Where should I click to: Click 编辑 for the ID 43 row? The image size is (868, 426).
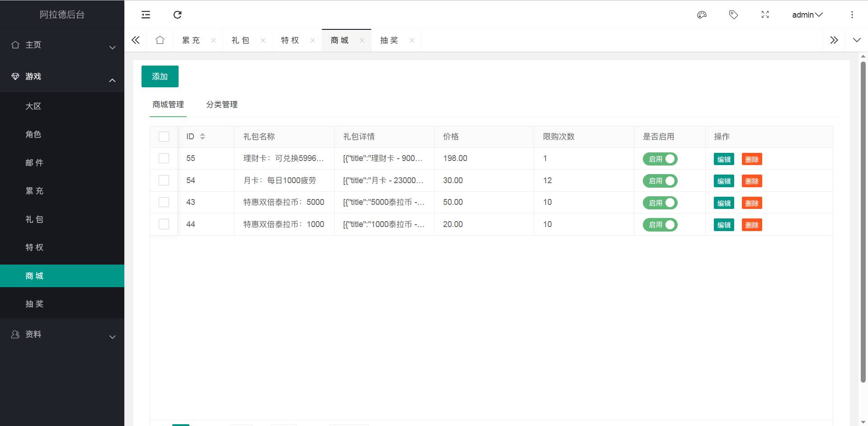coord(724,203)
